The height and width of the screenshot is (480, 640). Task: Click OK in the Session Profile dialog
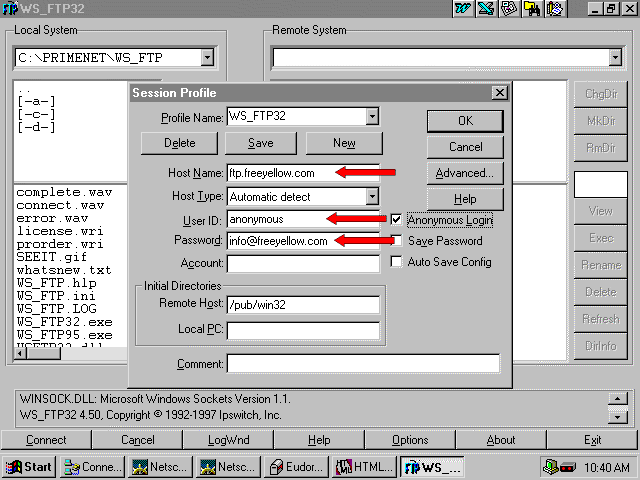tap(465, 121)
